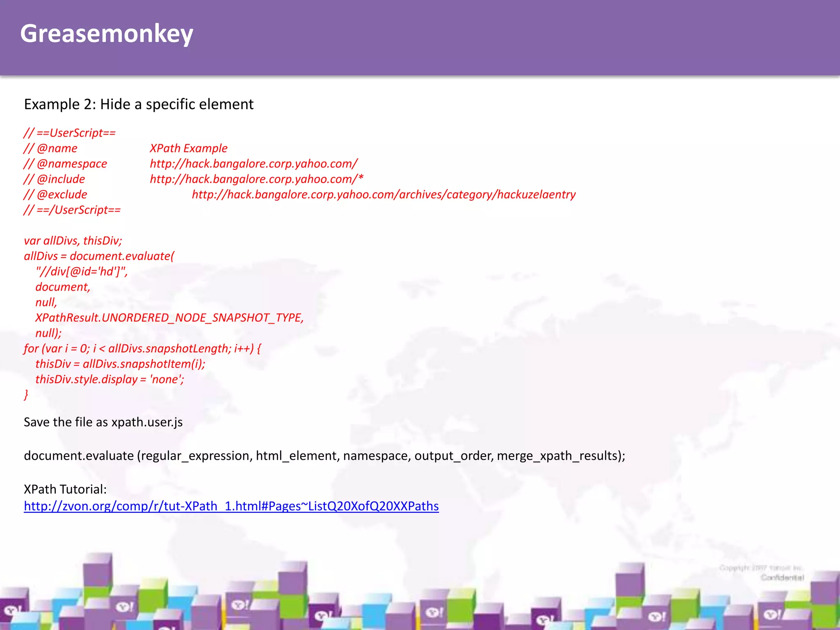Screen dimensions: 840x630
Task: Click the XPath string "//div[@id='hd']"
Action: click(x=82, y=272)
